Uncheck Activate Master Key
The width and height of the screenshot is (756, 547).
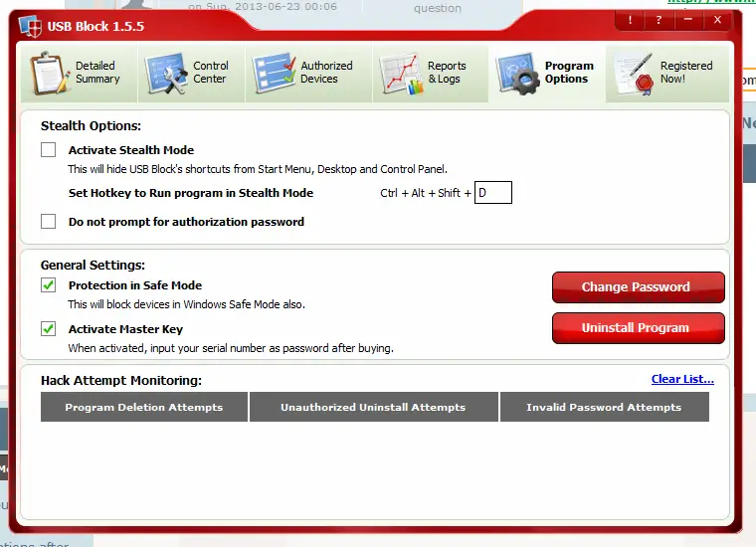tap(48, 329)
